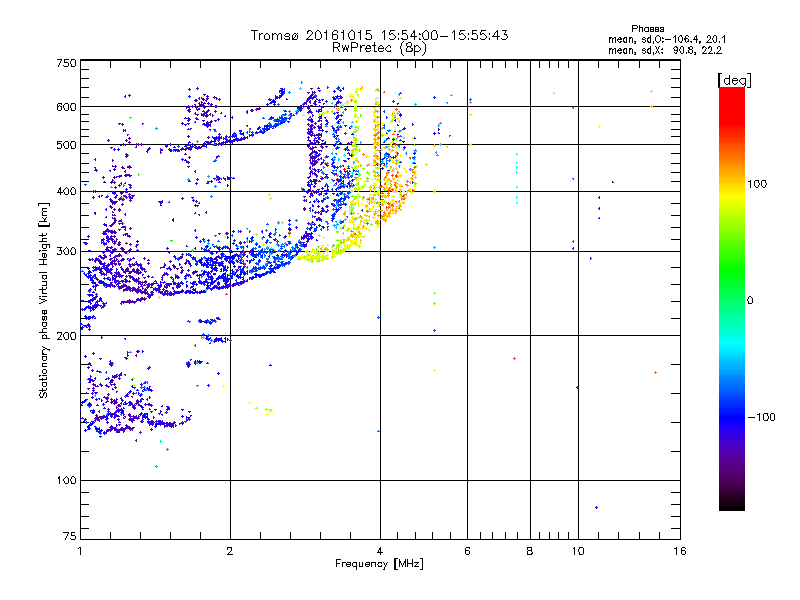Viewport: 800px width, 600px height.
Task: Click the 'mean, sd,O:-106.4, 20.1' statistics line
Action: pyautogui.click(x=667, y=39)
